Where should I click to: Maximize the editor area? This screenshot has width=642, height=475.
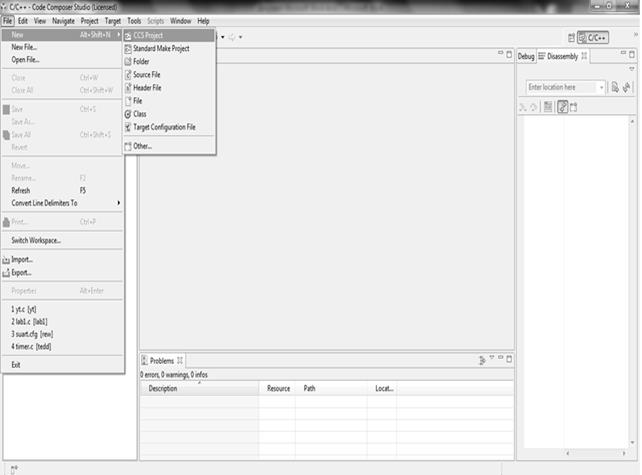tap(509, 54)
